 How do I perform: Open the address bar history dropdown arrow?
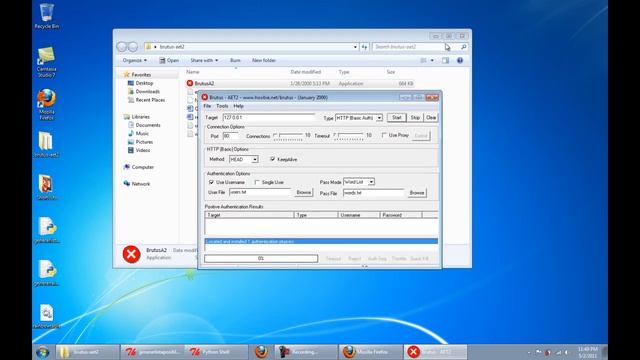355,47
